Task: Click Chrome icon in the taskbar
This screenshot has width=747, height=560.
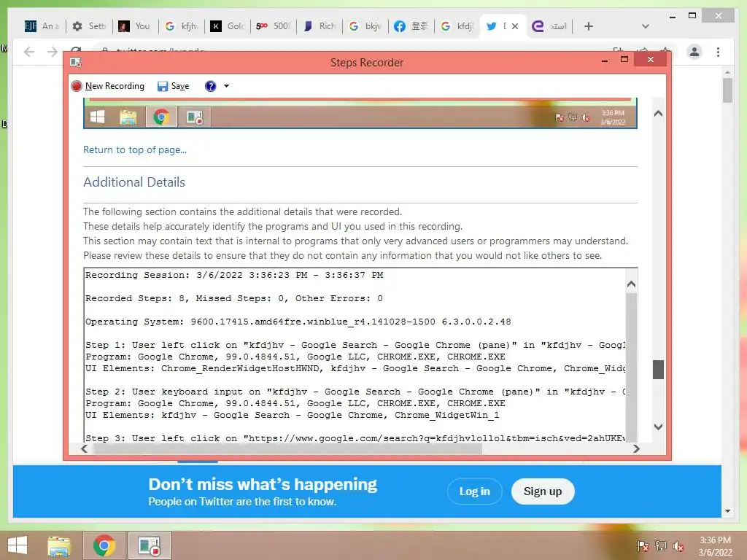Action: [x=104, y=545]
